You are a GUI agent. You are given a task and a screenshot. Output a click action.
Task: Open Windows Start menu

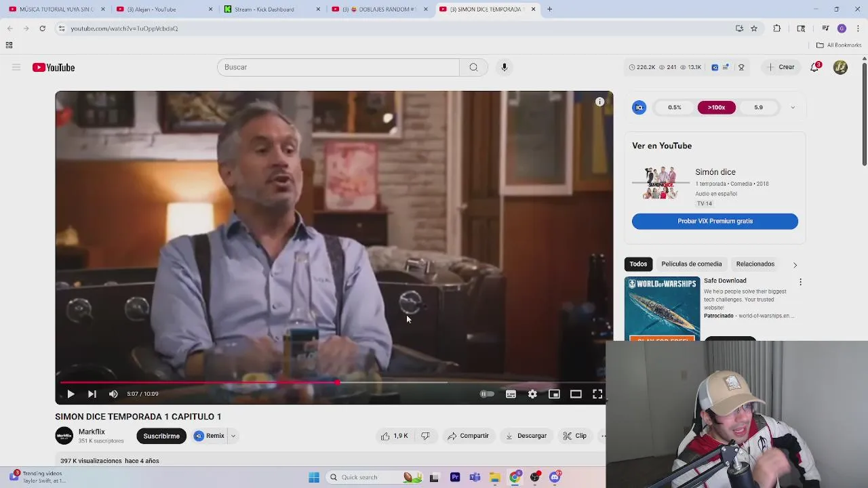tap(313, 477)
